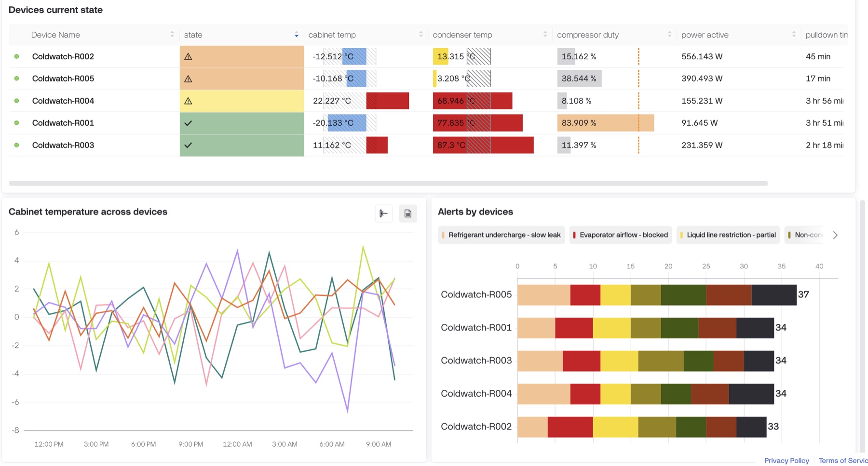The height and width of the screenshot is (466, 868).
Task: Click the checkmark state icon for Coldwatch-R003
Action: 188,145
